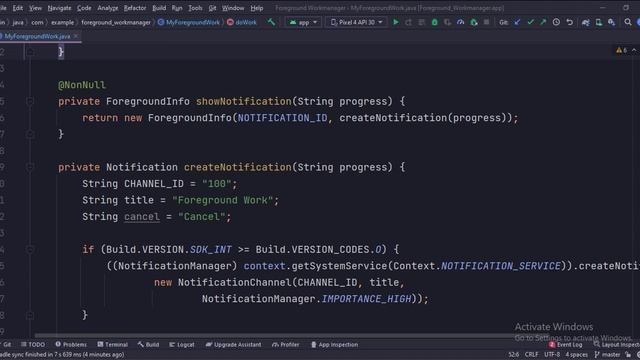
Task: Click the example package breadcrumb
Action: pyautogui.click(x=62, y=22)
